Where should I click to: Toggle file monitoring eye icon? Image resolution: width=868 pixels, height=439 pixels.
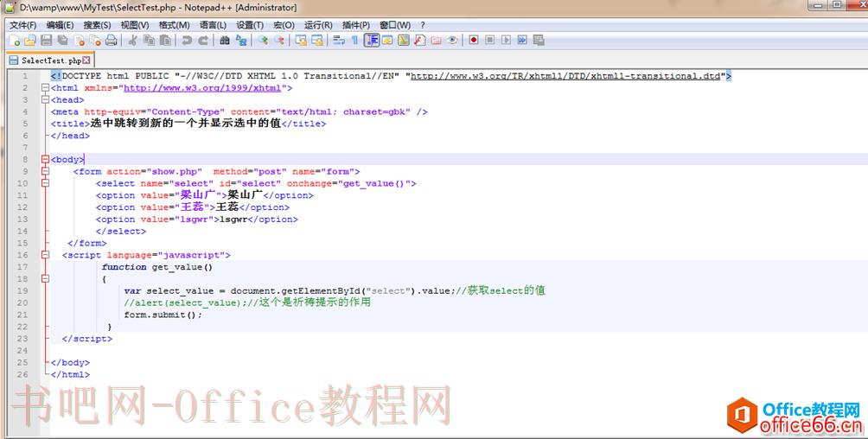tap(452, 40)
